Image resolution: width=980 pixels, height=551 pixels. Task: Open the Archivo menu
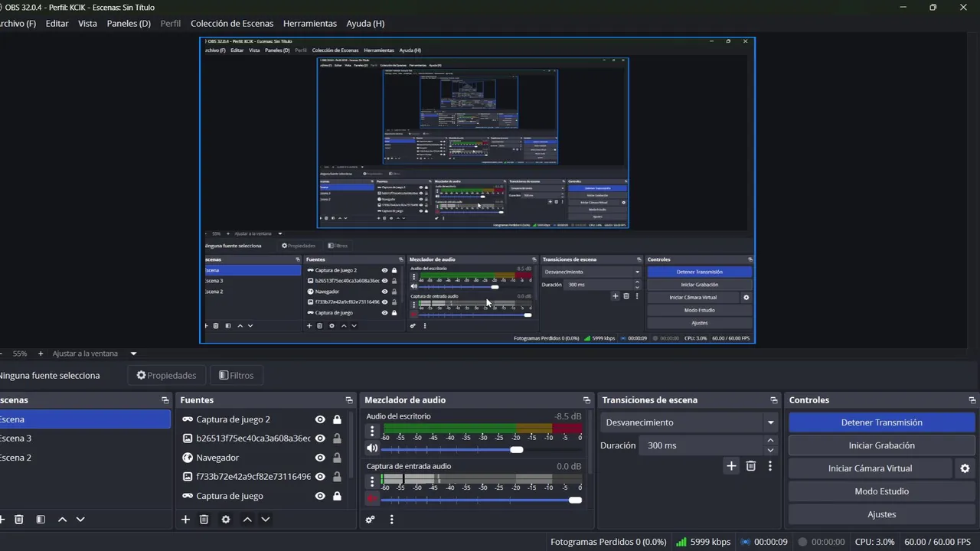click(17, 24)
